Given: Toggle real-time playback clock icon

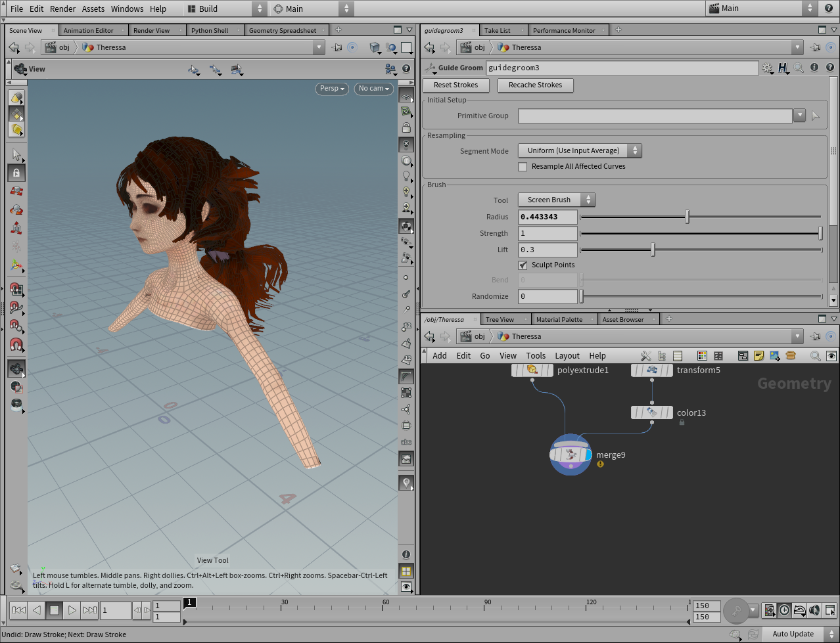Looking at the screenshot, I should pyautogui.click(x=784, y=611).
